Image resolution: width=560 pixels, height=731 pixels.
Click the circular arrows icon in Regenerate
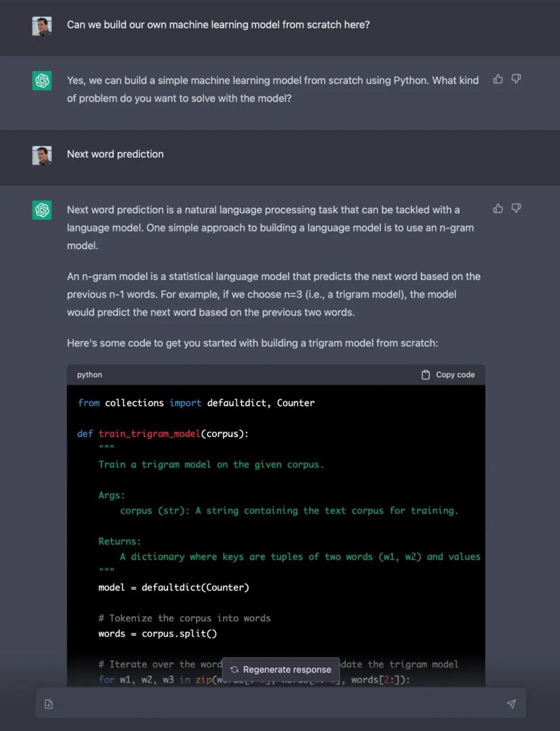click(234, 669)
